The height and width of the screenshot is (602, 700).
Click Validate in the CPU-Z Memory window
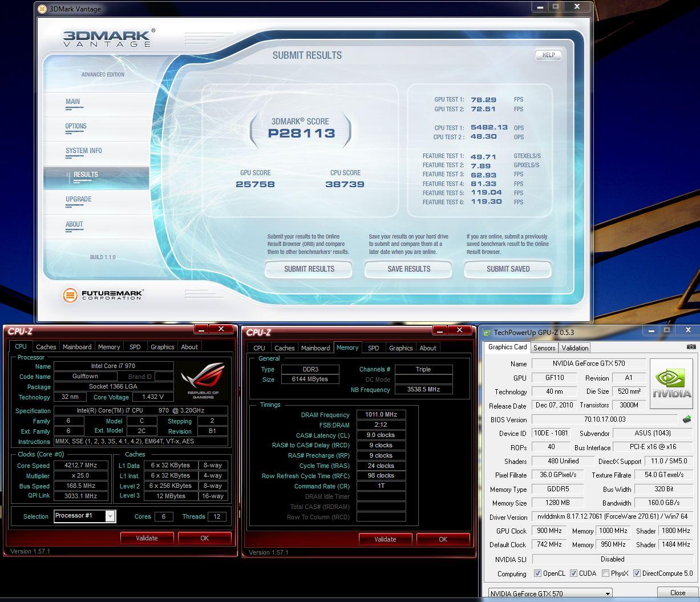tap(385, 539)
